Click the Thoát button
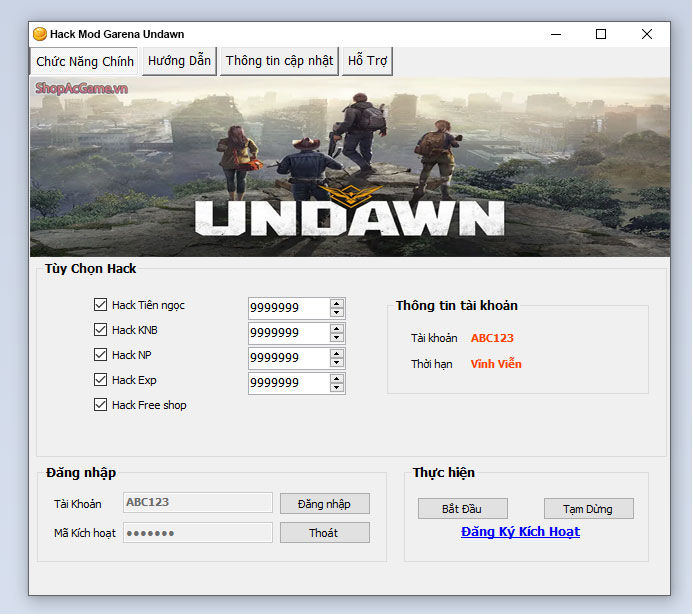Screen dimensions: 693x616 coord(324,533)
